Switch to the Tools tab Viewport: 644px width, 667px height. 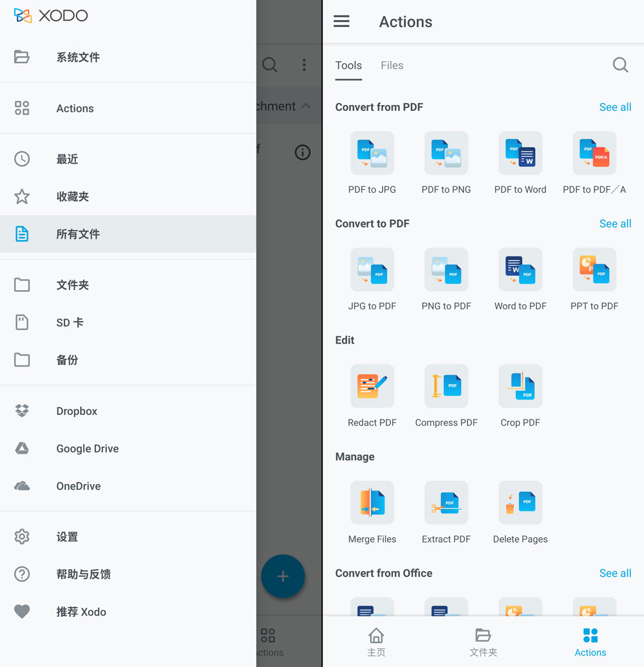tap(348, 66)
